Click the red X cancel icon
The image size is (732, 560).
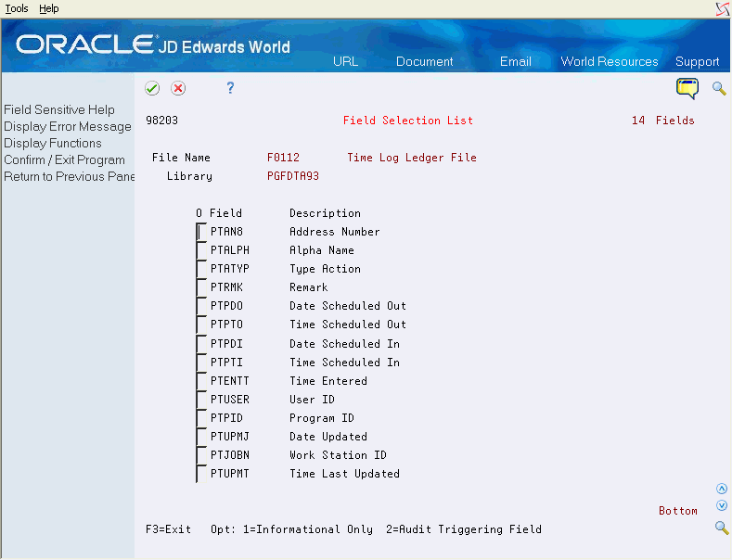point(178,88)
